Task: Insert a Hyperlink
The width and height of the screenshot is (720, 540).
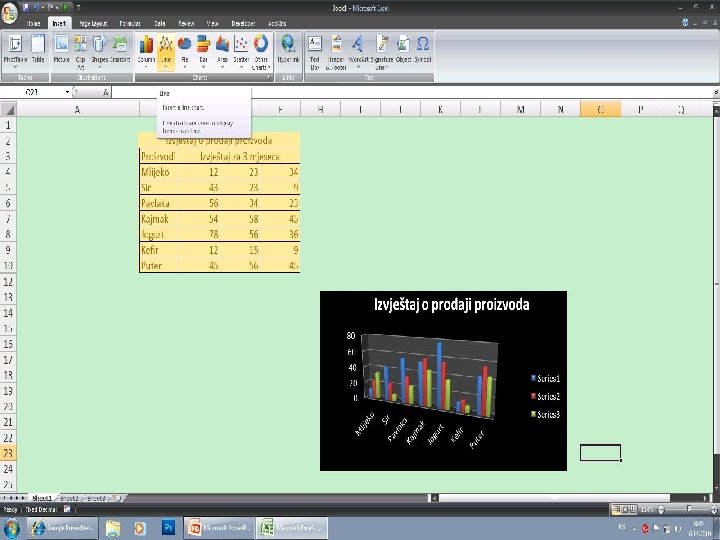Action: [288, 52]
